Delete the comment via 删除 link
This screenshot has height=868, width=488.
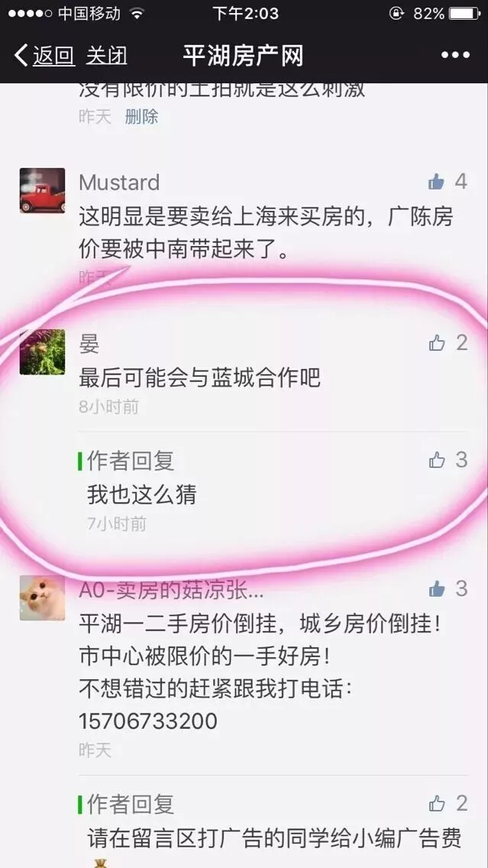click(x=141, y=116)
